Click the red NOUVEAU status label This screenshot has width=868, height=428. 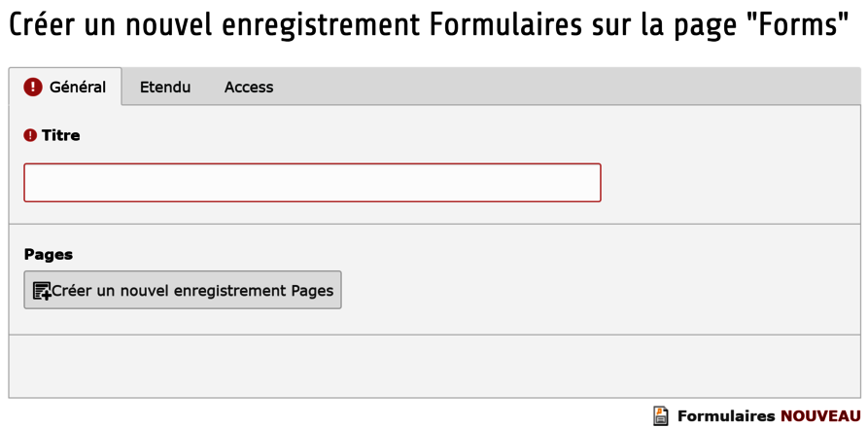pyautogui.click(x=820, y=415)
